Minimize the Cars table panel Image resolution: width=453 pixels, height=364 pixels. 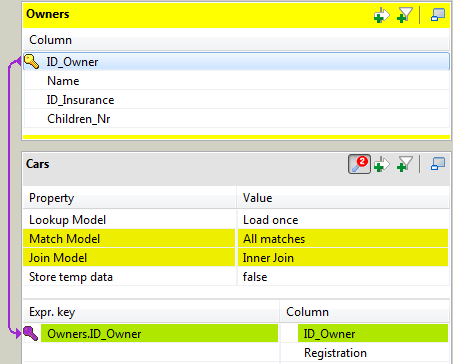click(438, 164)
